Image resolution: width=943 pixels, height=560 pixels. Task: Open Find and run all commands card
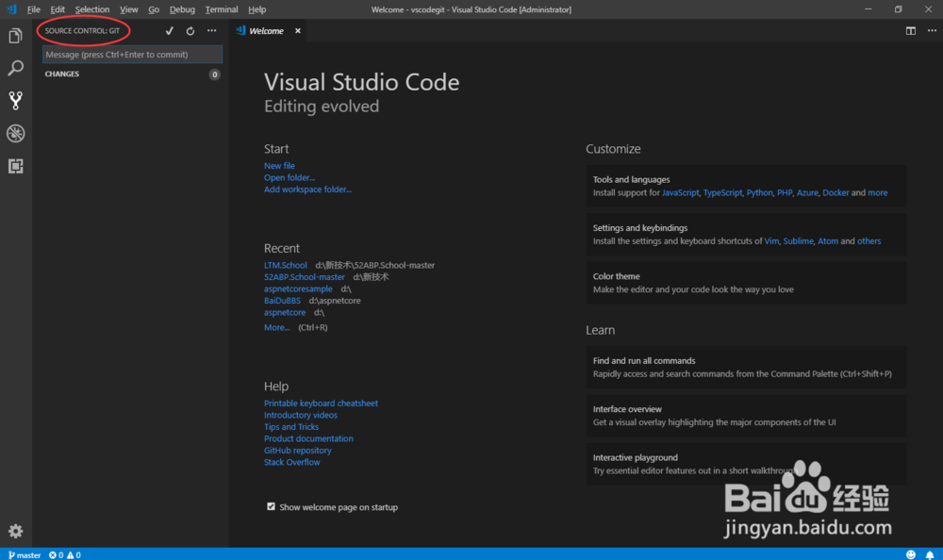746,367
